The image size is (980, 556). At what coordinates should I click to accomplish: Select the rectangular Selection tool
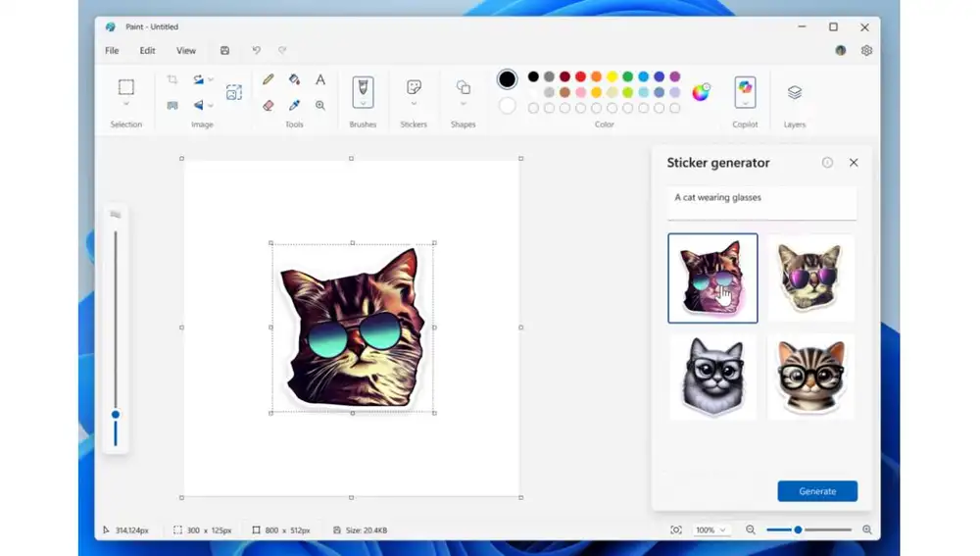coord(126,87)
